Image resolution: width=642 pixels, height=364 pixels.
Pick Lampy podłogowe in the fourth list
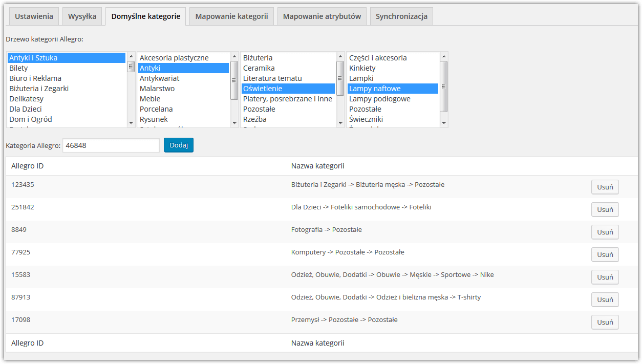(379, 99)
